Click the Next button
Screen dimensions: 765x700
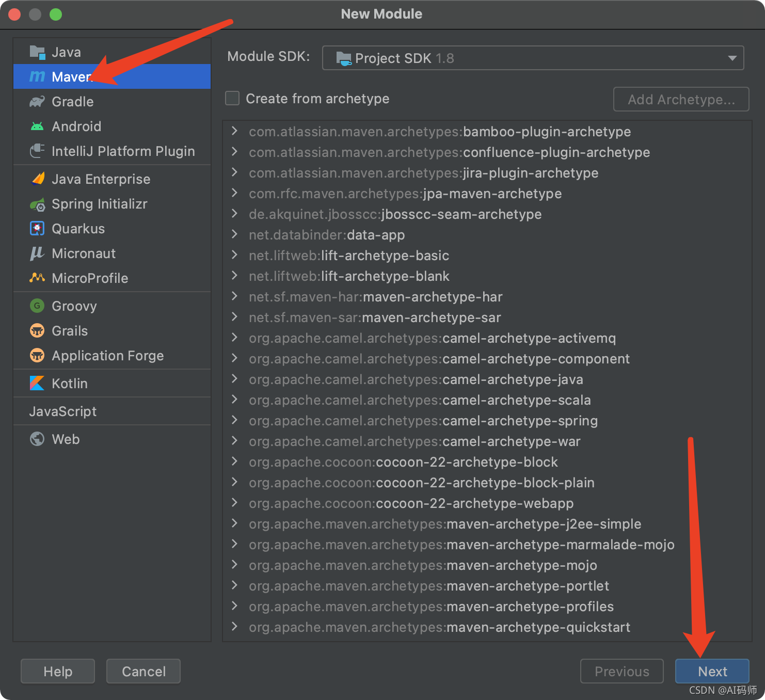point(712,671)
